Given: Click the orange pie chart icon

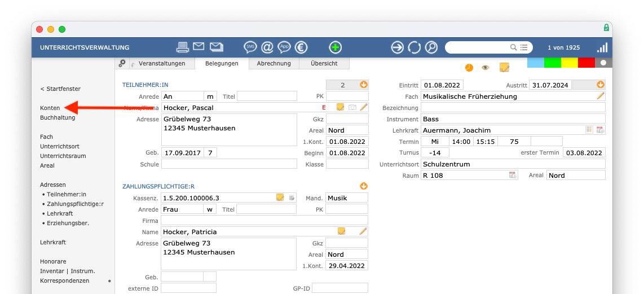Looking at the screenshot, I should pyautogui.click(x=469, y=68).
